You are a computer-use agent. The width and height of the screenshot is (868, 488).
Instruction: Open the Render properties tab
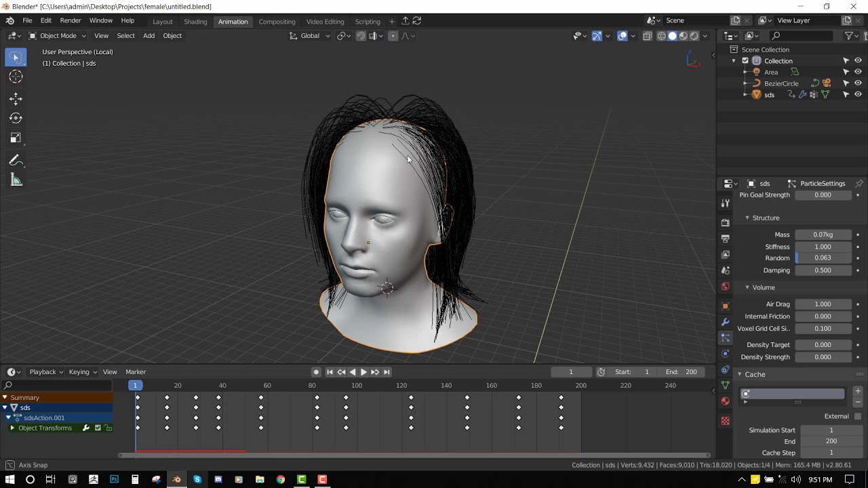[726, 222]
